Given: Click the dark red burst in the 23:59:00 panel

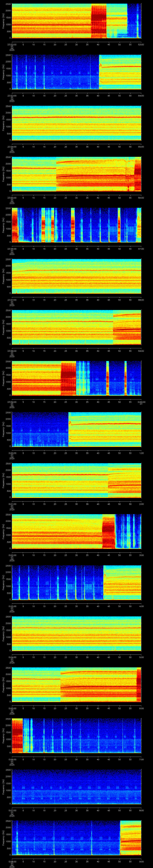Looking at the screenshot, I should pos(68,378).
